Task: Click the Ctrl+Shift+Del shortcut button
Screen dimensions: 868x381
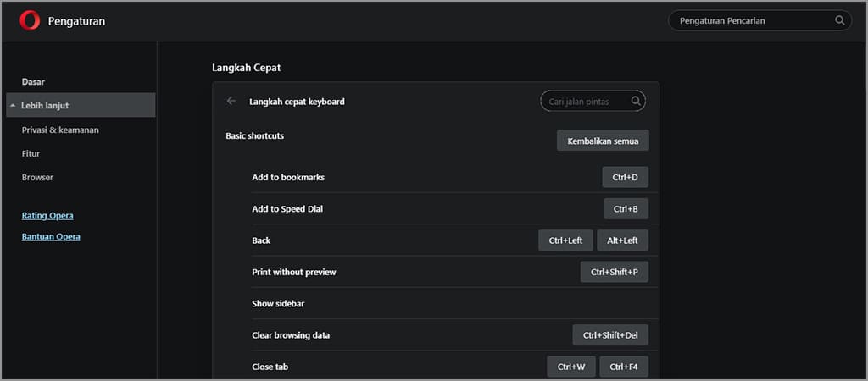Action: (x=610, y=335)
